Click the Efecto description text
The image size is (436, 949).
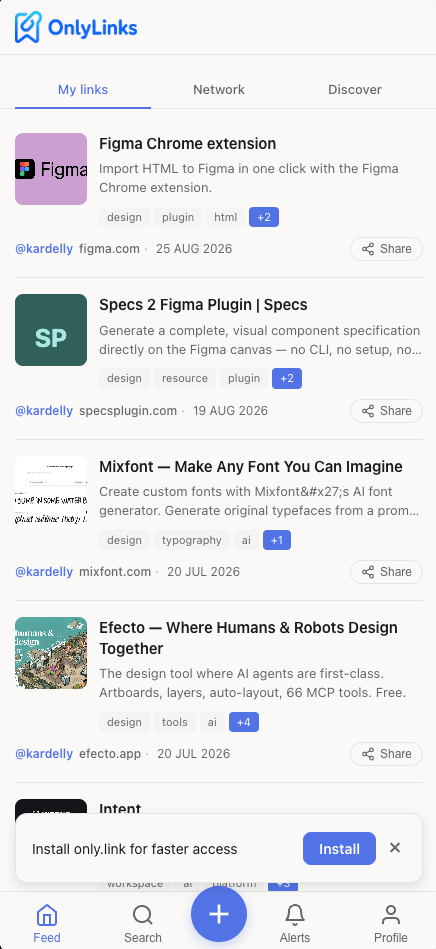click(x=253, y=683)
